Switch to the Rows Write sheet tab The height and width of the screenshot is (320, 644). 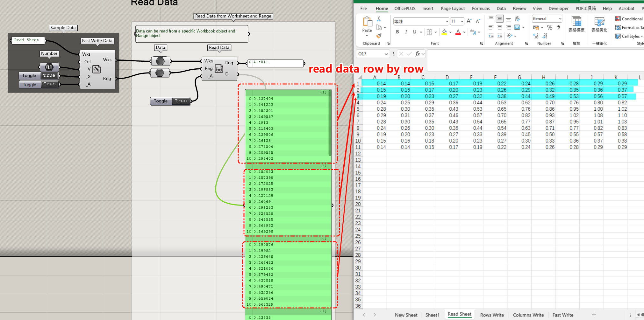(x=492, y=315)
